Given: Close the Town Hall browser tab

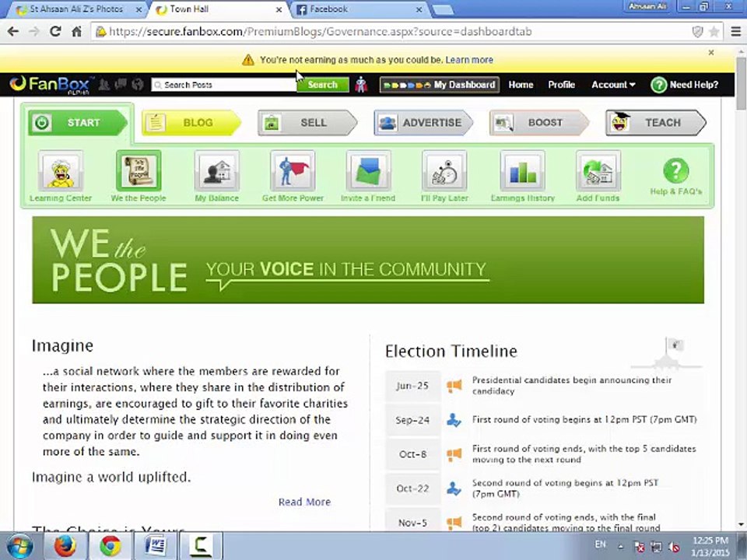Looking at the screenshot, I should (x=279, y=9).
